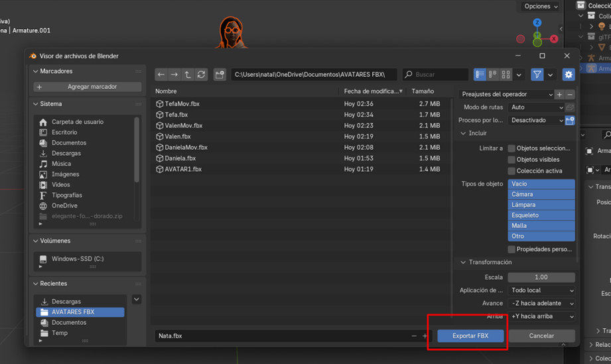
Task: Open Opciones menu in viewport
Action: tap(541, 6)
